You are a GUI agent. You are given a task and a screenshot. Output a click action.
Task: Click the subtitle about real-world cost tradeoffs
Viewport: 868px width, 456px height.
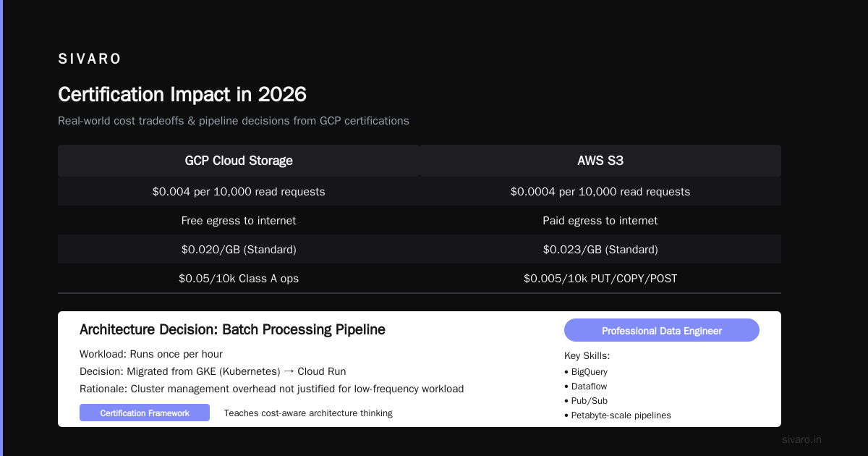click(234, 121)
